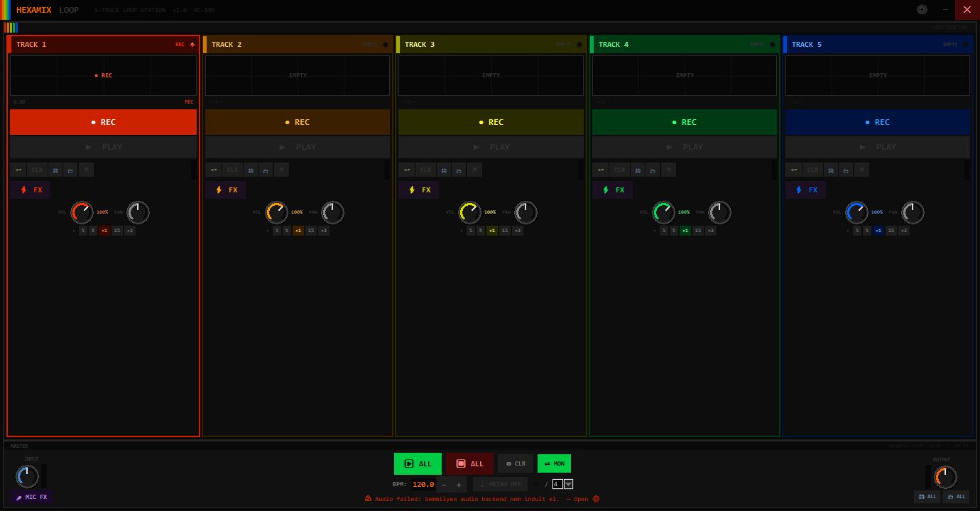This screenshot has height=511, width=980.
Task: Save Track 5 loop with the disk icon
Action: coord(829,170)
